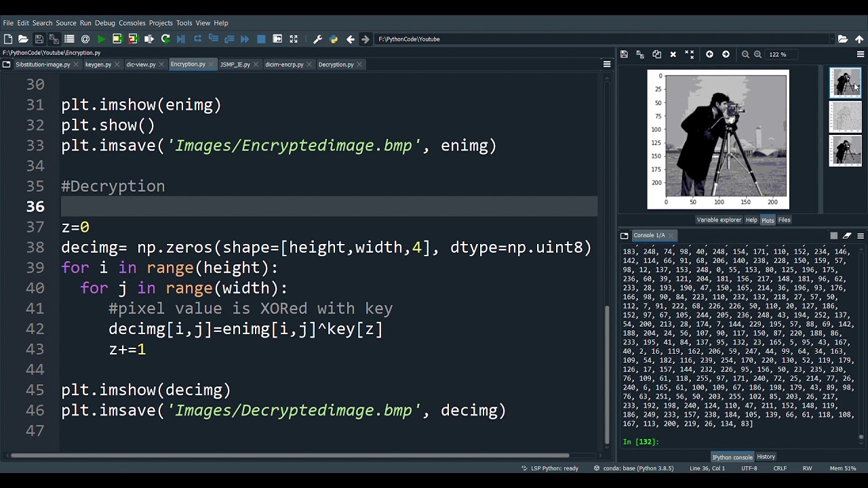Close the Console 1/A tab
The height and width of the screenshot is (488, 868).
click(x=672, y=236)
